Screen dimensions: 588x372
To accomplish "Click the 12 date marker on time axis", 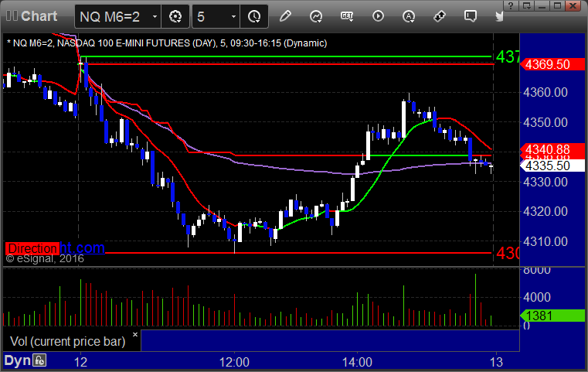I will (x=80, y=362).
